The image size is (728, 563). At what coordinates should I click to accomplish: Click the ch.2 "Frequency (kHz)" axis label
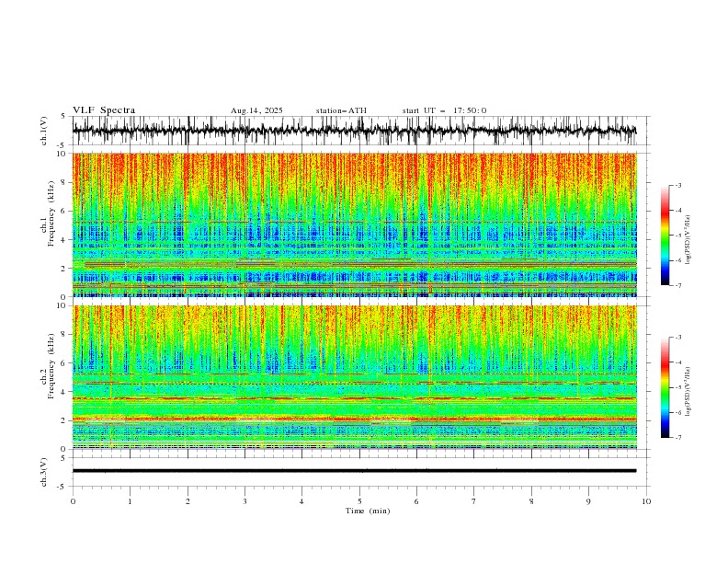51,366
